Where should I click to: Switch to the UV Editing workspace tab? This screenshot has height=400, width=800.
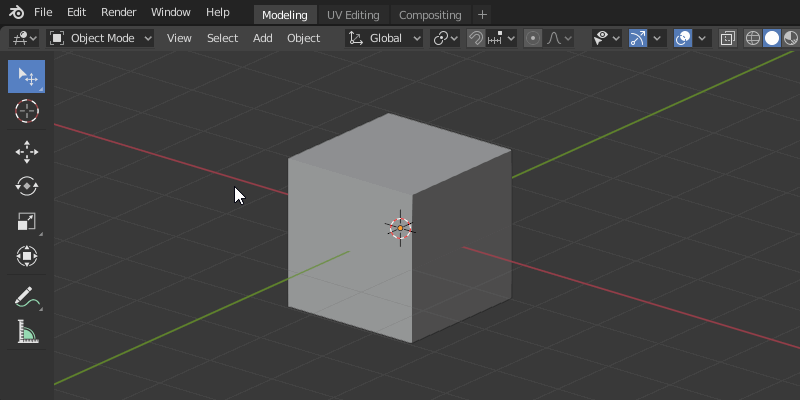[x=353, y=15]
